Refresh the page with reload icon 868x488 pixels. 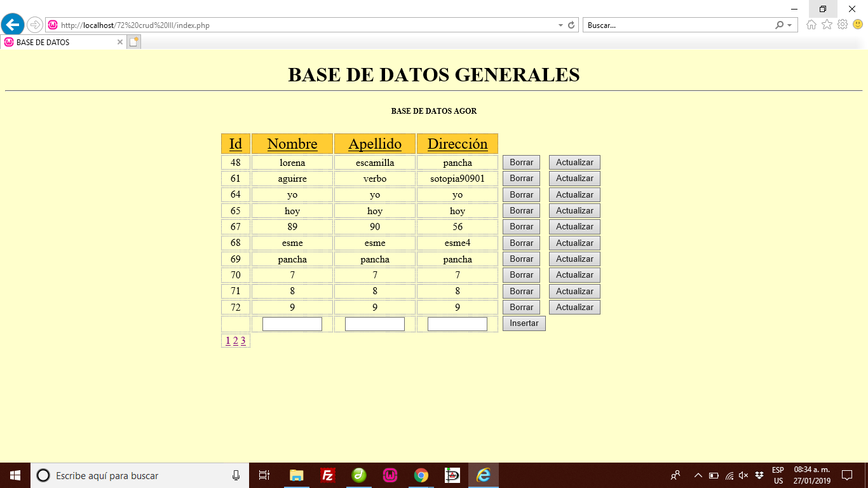tap(571, 25)
